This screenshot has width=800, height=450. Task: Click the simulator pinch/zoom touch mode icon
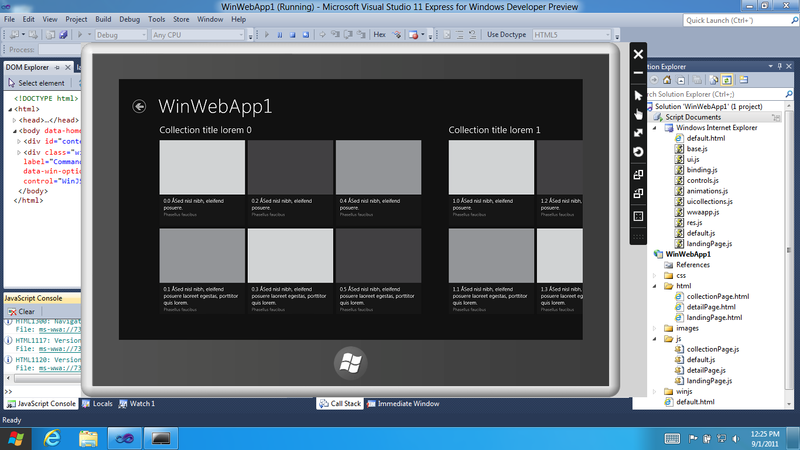638,133
